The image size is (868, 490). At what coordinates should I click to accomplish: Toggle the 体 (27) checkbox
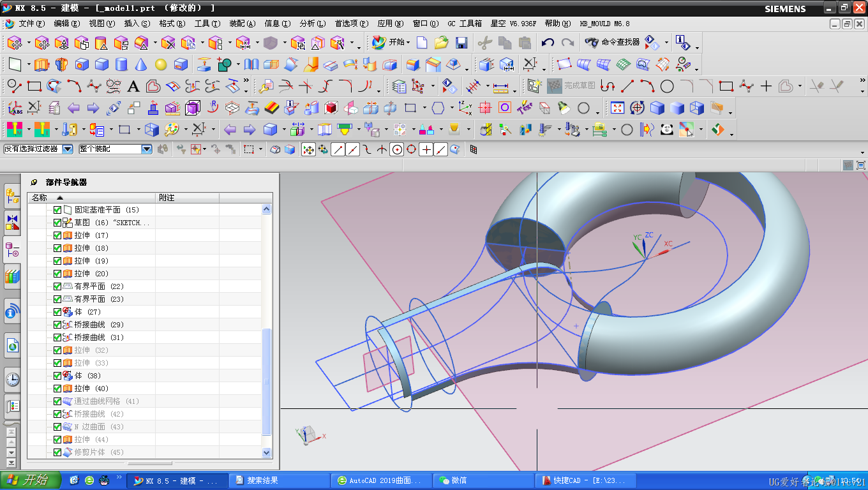point(57,312)
